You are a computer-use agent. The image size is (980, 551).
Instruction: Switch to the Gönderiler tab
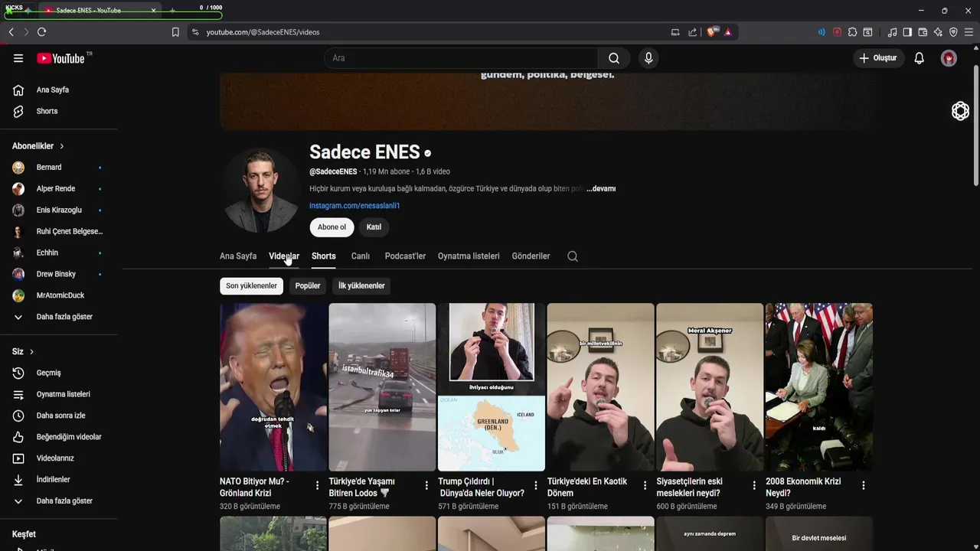tap(531, 256)
